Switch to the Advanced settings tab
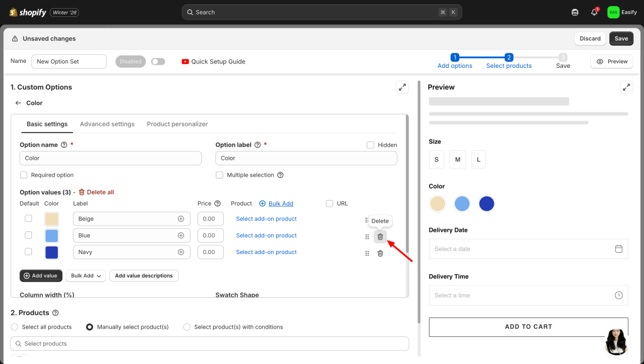The image size is (644, 364). click(107, 124)
